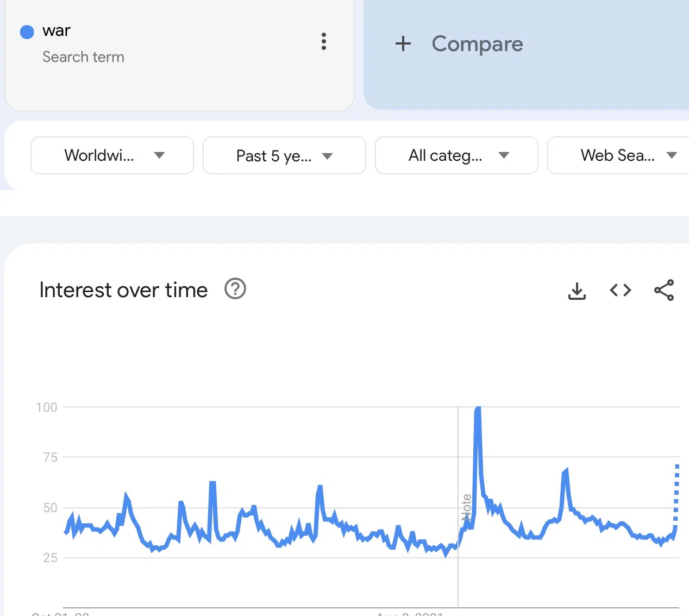Edit the war search term
The height and width of the screenshot is (616, 689).
[x=57, y=31]
